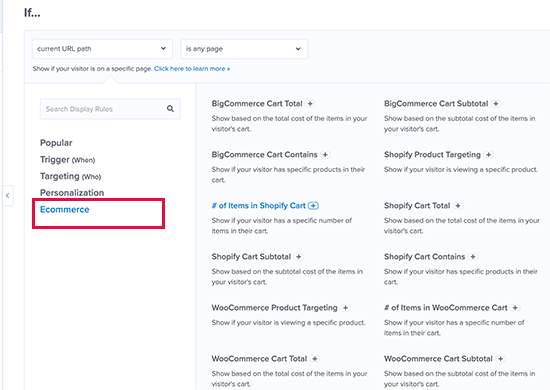Open Click here to learn more link
Screen dimensions: 550x390
click(x=192, y=69)
